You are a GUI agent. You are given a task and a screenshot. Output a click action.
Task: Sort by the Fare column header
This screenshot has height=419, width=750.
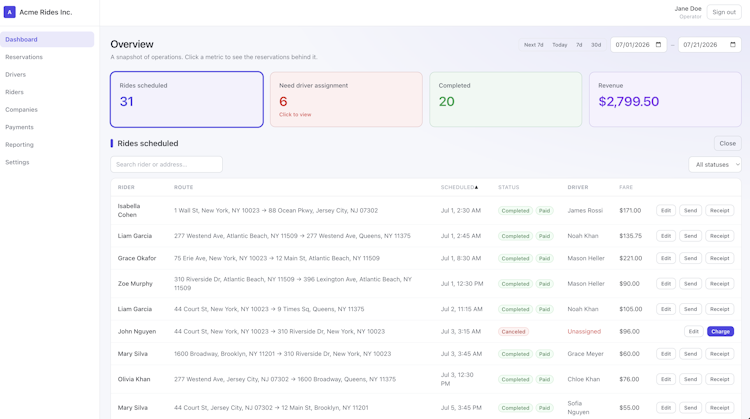click(x=626, y=187)
